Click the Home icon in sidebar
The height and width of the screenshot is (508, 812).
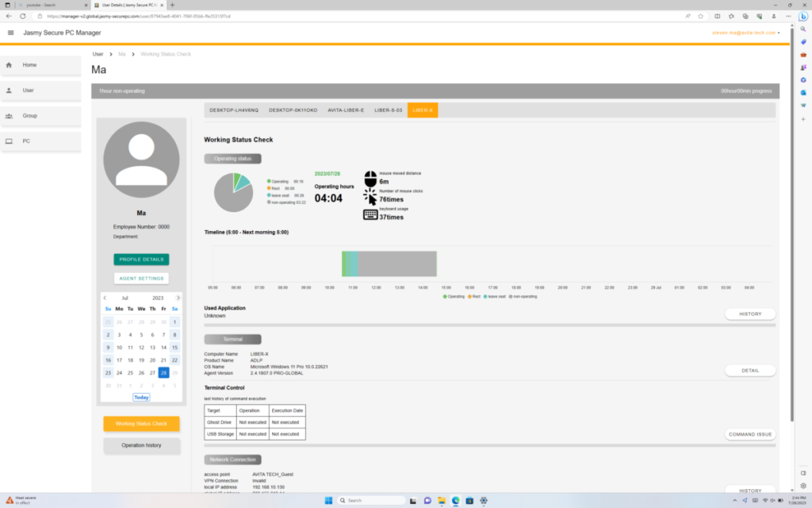coord(10,65)
